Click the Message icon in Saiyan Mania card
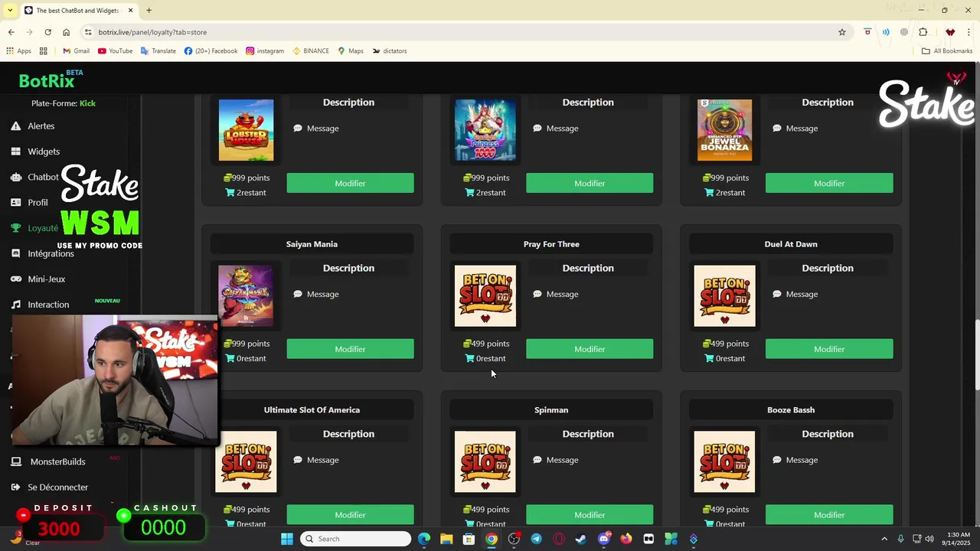This screenshot has height=551, width=980. 298,294
